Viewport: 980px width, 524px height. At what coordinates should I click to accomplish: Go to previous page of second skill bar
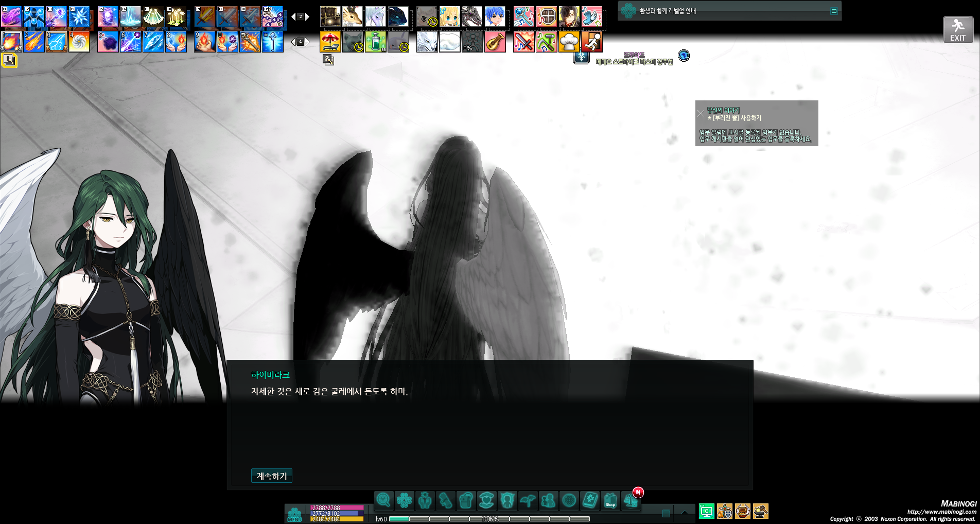293,42
